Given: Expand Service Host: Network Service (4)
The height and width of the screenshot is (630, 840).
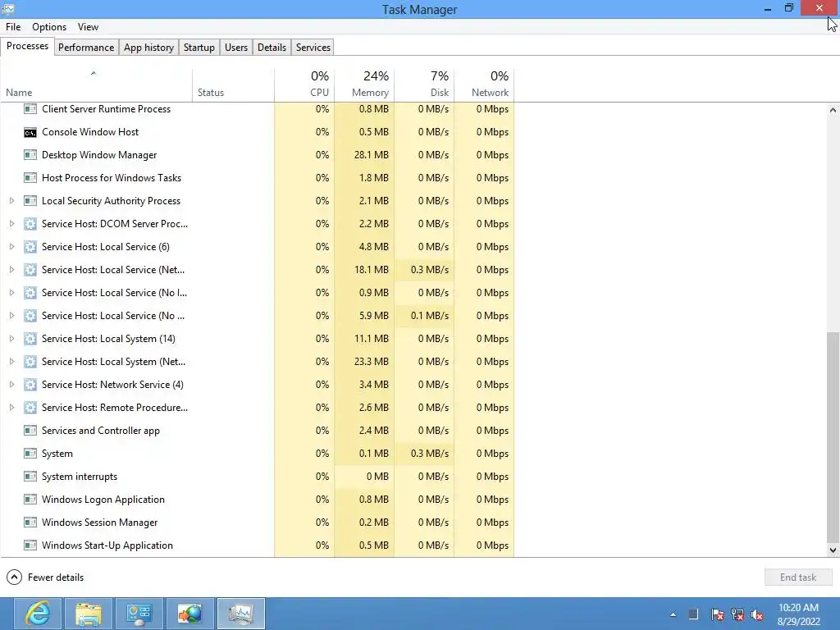Looking at the screenshot, I should [x=11, y=385].
